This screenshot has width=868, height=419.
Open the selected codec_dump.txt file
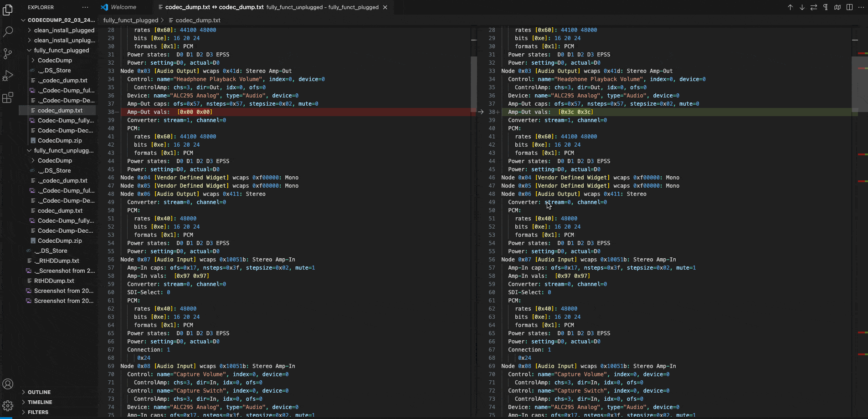[x=58, y=110]
